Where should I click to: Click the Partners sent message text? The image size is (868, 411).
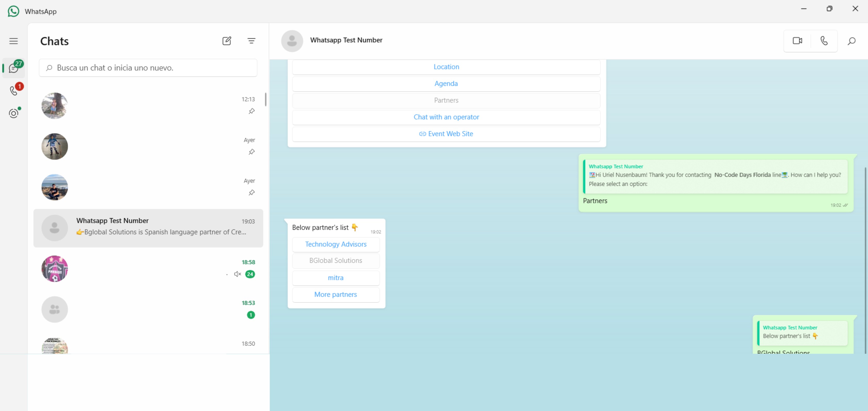595,201
